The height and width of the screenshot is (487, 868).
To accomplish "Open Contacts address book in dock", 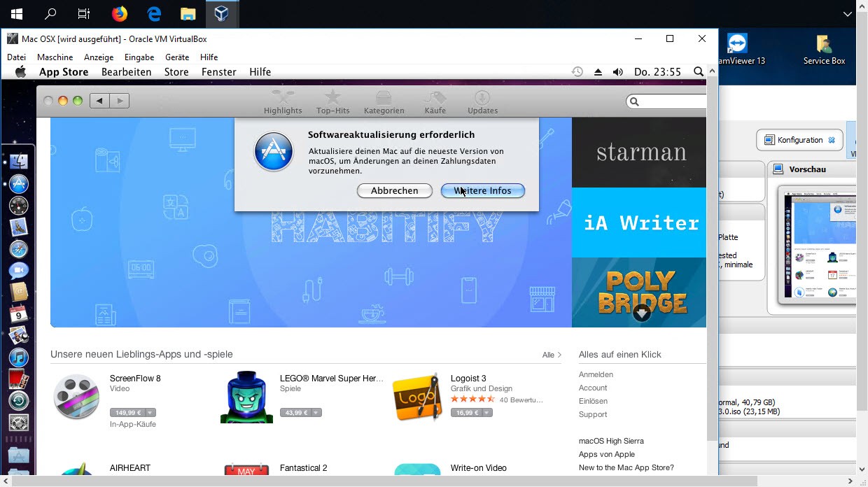I will click(x=18, y=292).
